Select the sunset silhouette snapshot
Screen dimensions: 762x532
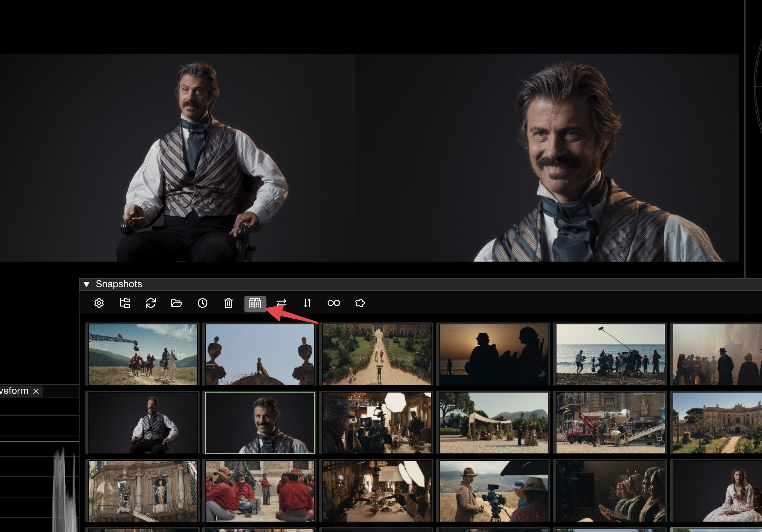493,355
